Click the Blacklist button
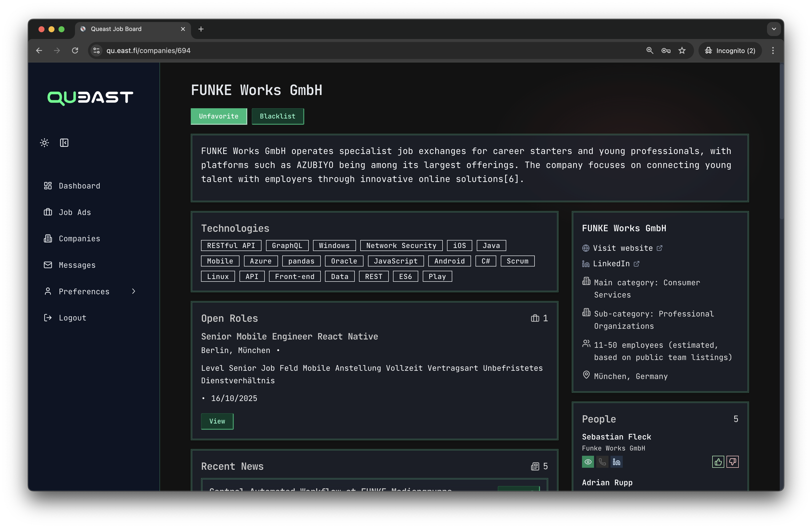The width and height of the screenshot is (812, 528). (277, 116)
